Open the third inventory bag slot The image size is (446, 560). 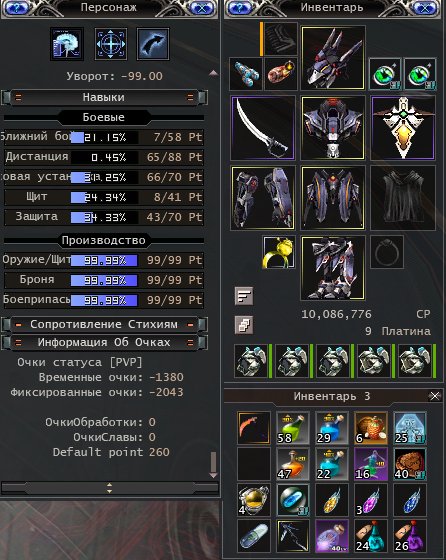334,361
